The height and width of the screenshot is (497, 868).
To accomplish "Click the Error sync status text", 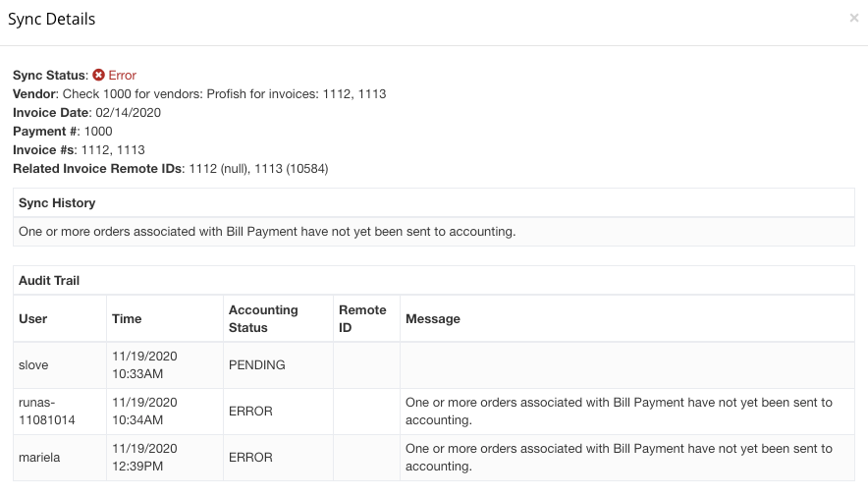I will click(x=122, y=76).
